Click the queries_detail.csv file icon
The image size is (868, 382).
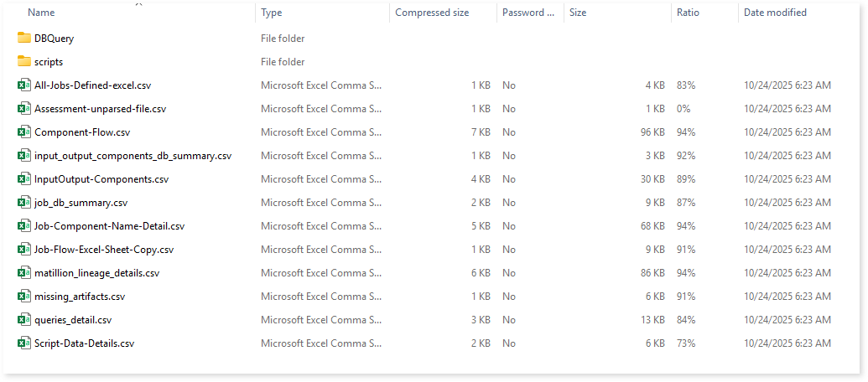24,320
